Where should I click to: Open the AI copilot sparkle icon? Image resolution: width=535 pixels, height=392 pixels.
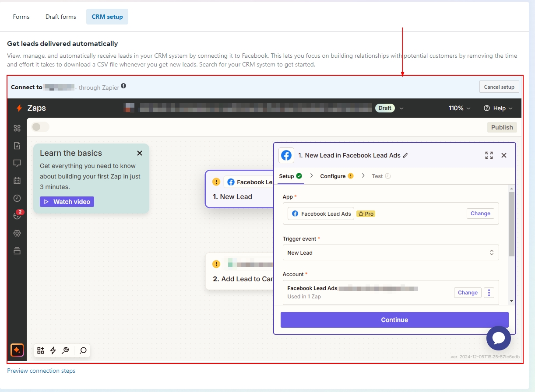[x=17, y=350]
